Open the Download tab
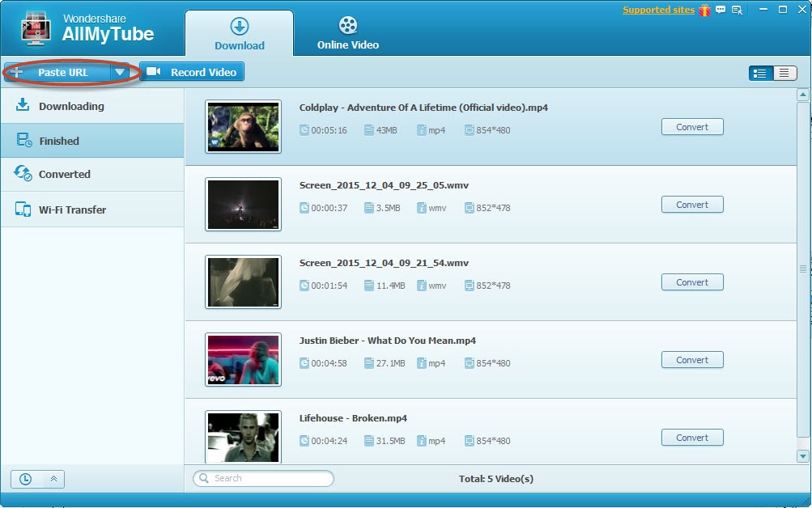This screenshot has width=812, height=508. [240, 33]
